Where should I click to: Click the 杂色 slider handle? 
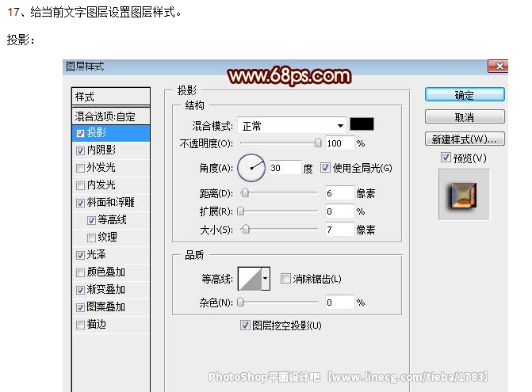coord(240,302)
